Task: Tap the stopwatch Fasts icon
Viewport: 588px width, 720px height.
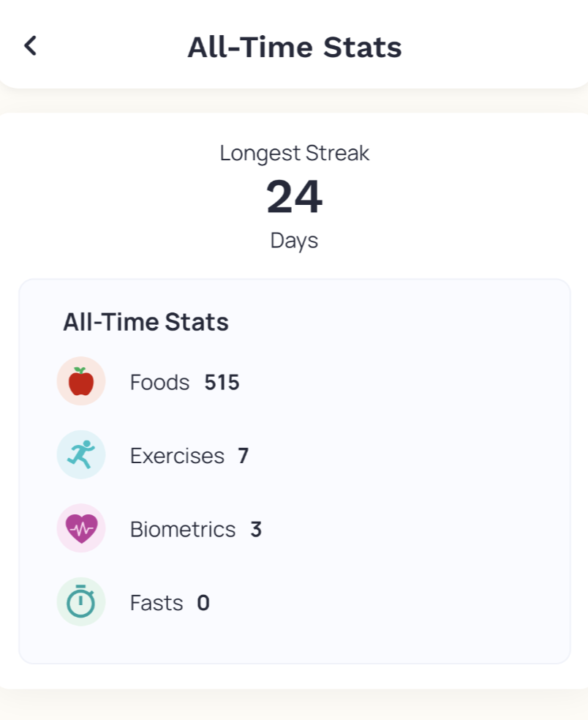Action: 81,601
